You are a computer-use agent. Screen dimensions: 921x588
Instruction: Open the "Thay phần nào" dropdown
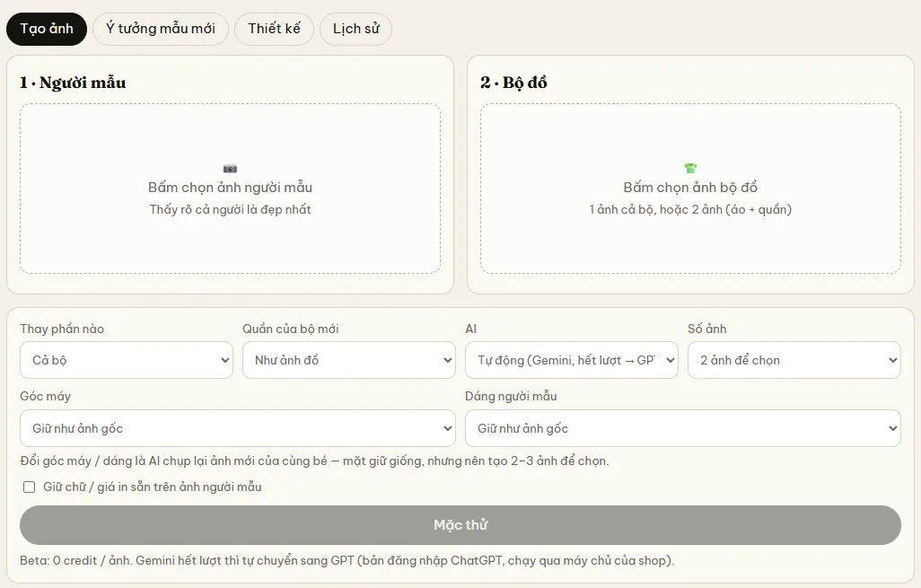pos(127,360)
